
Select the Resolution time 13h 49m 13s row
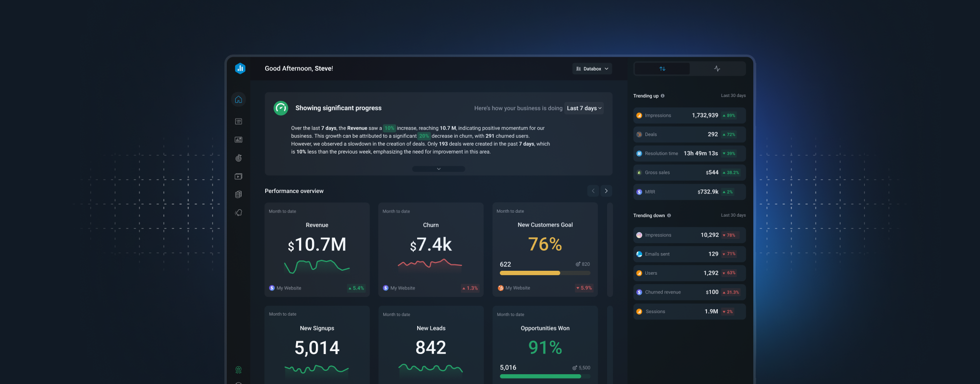(x=689, y=154)
